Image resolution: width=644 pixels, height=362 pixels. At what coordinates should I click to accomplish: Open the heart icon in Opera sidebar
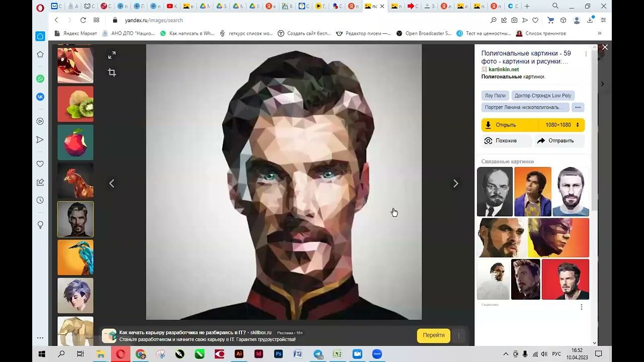click(x=40, y=164)
